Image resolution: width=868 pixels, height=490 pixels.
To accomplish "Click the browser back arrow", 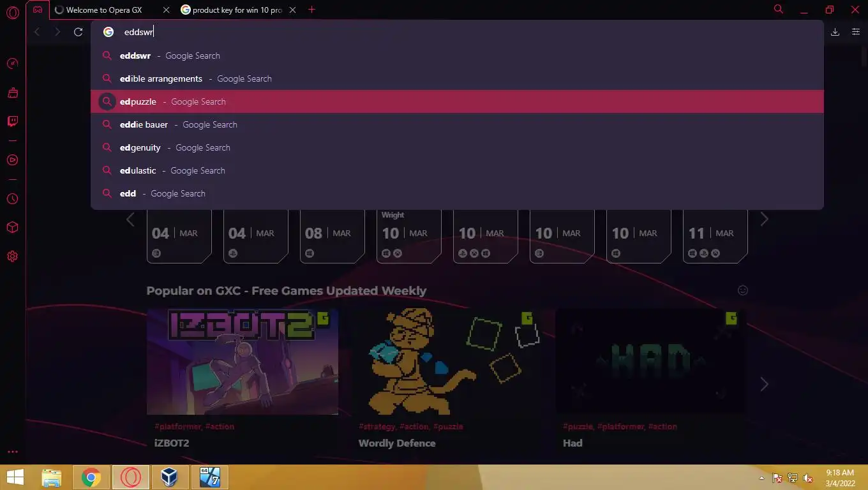I will pos(37,32).
